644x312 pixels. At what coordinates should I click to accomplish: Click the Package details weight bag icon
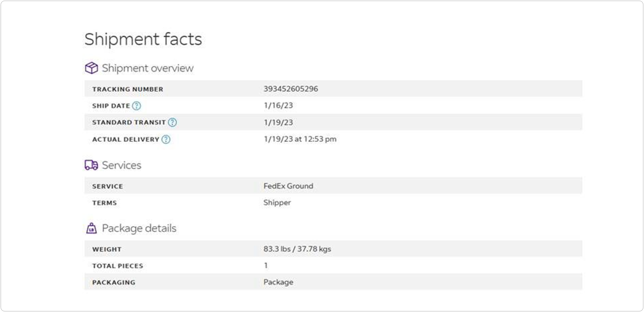click(x=91, y=228)
